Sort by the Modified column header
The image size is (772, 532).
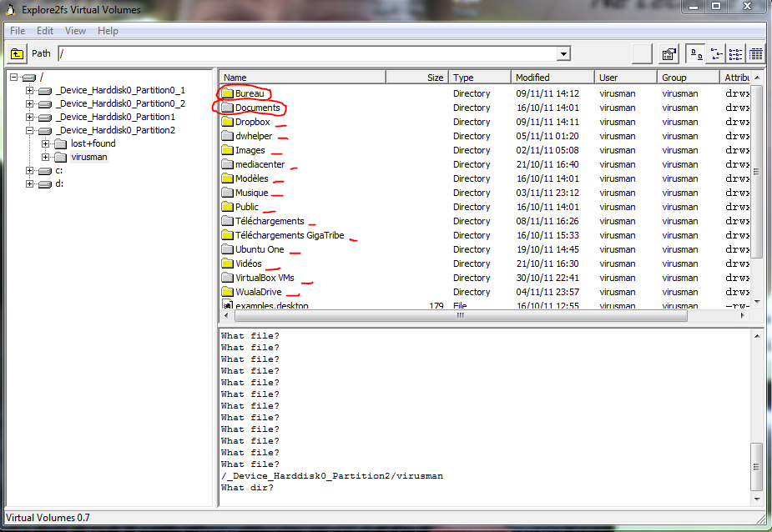pos(553,78)
